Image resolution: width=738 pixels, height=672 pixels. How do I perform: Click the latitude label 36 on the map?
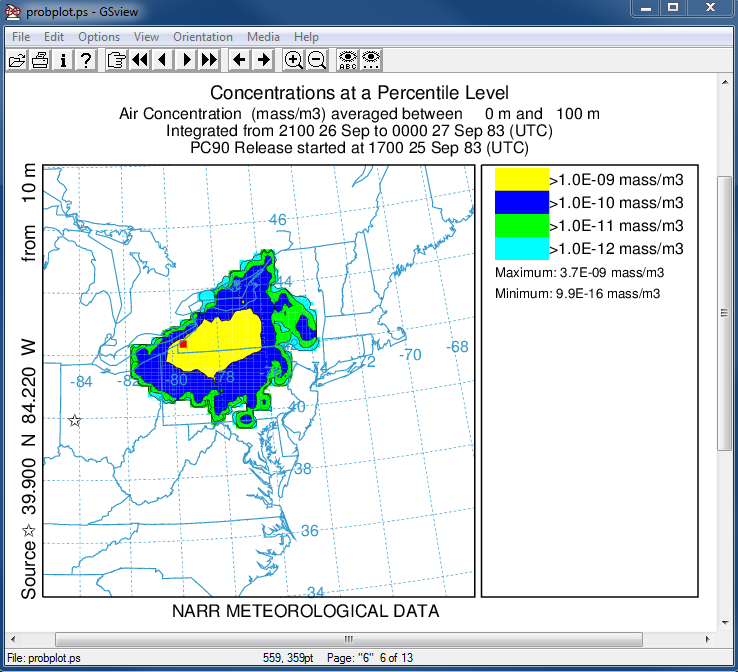[310, 531]
